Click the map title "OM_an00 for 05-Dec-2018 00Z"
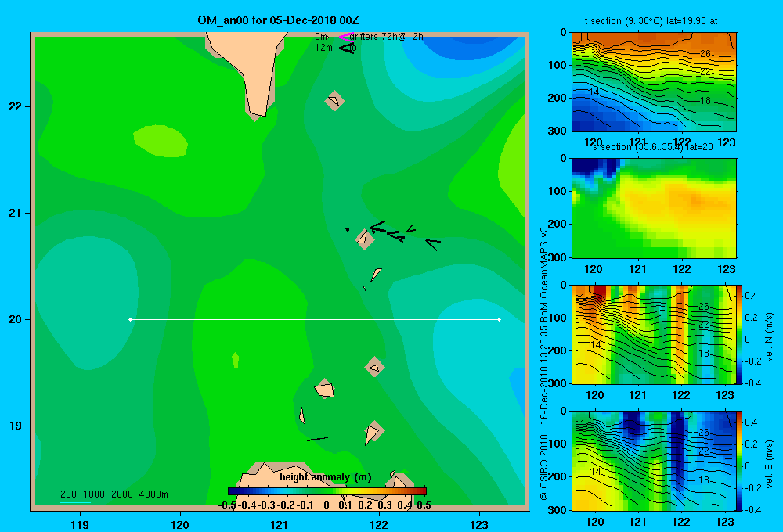 click(278, 20)
